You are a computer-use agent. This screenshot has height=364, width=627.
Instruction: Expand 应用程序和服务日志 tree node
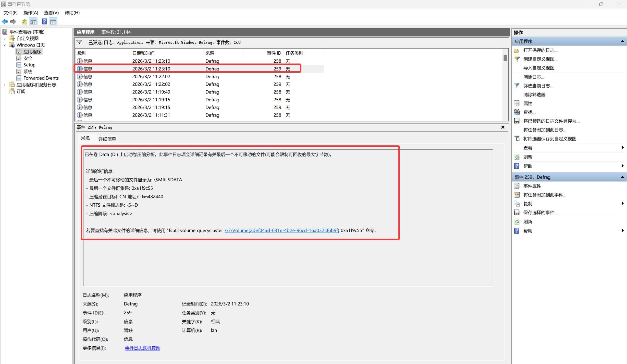click(x=5, y=85)
